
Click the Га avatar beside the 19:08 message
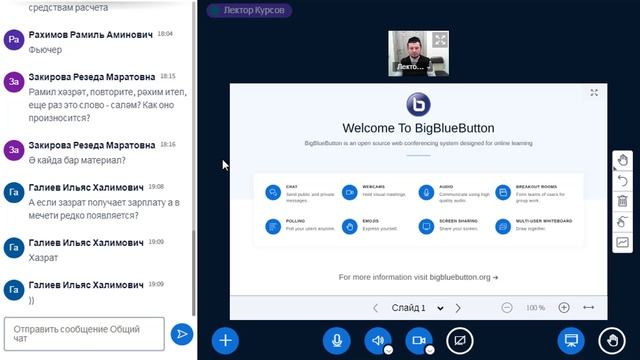(14, 192)
